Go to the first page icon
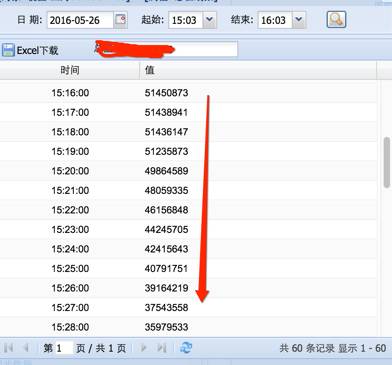The width and height of the screenshot is (392, 365). click(9, 348)
